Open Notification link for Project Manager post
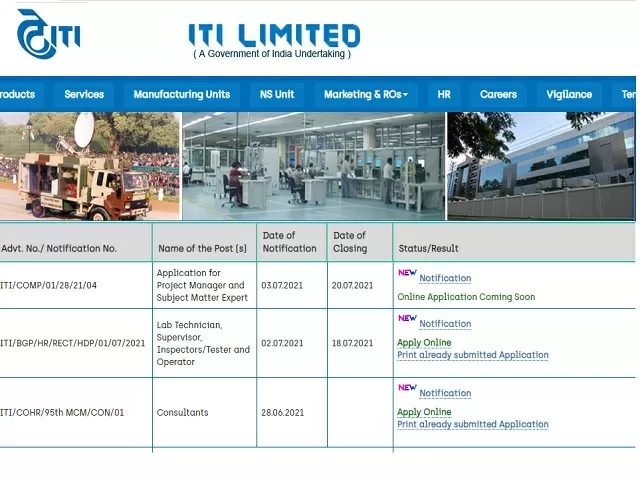The image size is (640, 480). pyautogui.click(x=445, y=279)
